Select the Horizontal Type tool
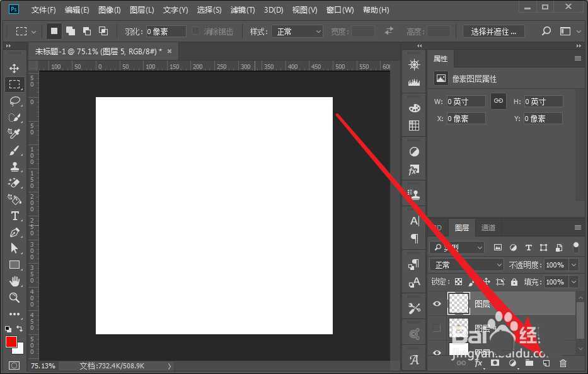 [x=14, y=216]
